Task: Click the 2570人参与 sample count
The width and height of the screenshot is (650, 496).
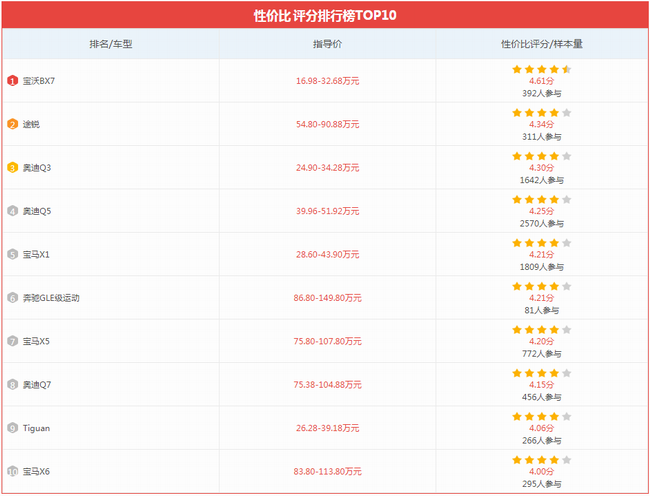Action: (x=541, y=224)
